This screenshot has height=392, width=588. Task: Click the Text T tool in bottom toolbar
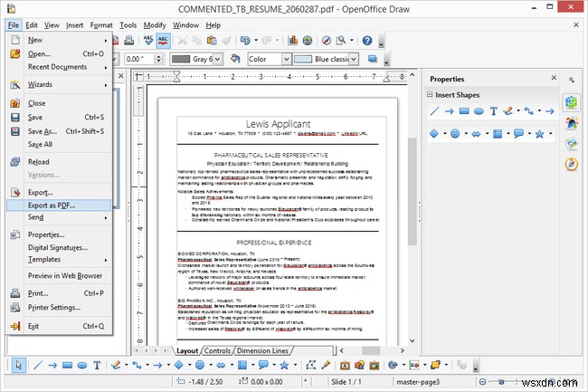coord(97,365)
